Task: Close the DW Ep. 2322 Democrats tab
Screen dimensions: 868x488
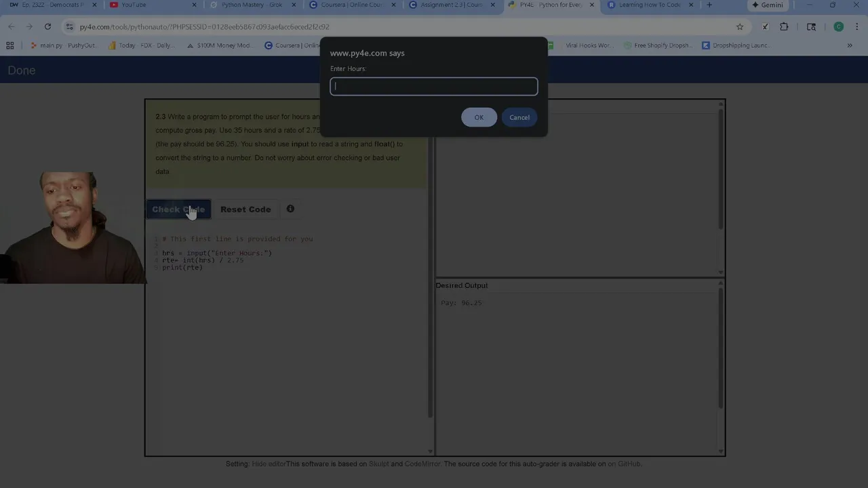Action: (94, 5)
